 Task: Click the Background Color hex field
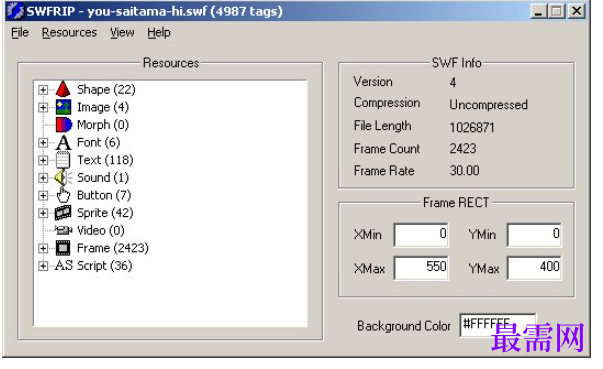click(498, 325)
